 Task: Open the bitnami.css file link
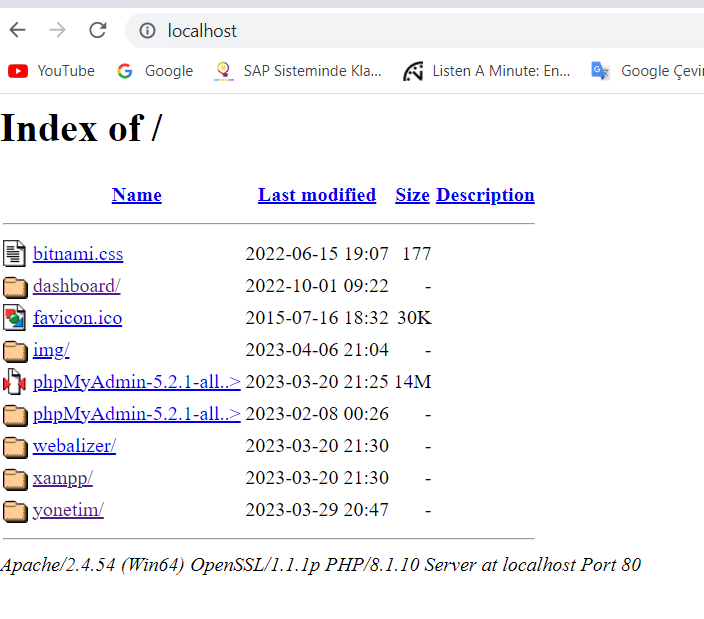pyautogui.click(x=78, y=254)
